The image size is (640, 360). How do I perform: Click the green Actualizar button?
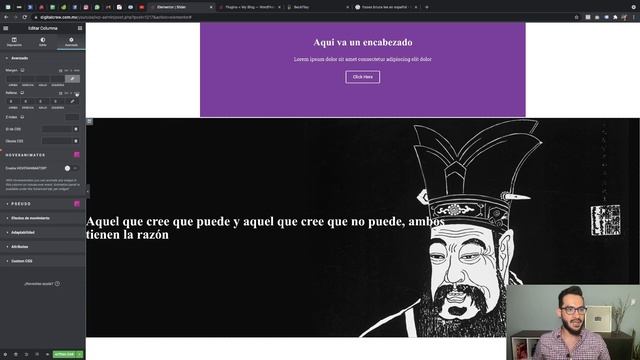click(x=64, y=354)
